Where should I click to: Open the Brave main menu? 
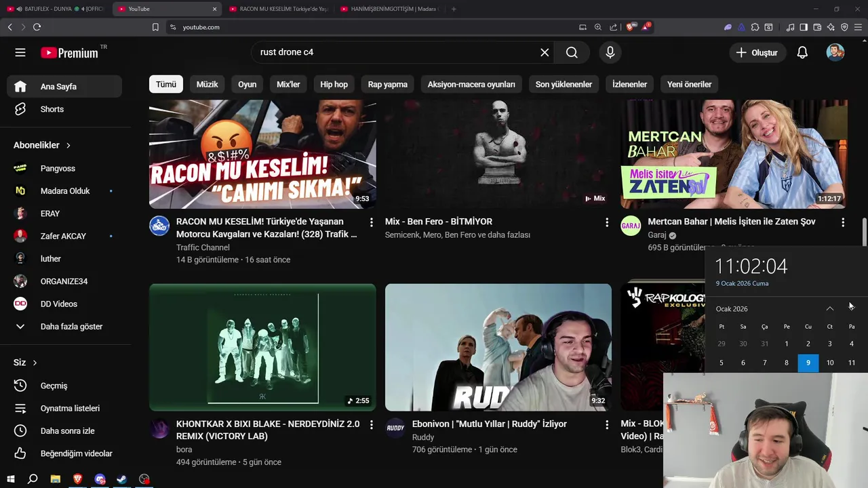pos(858,27)
